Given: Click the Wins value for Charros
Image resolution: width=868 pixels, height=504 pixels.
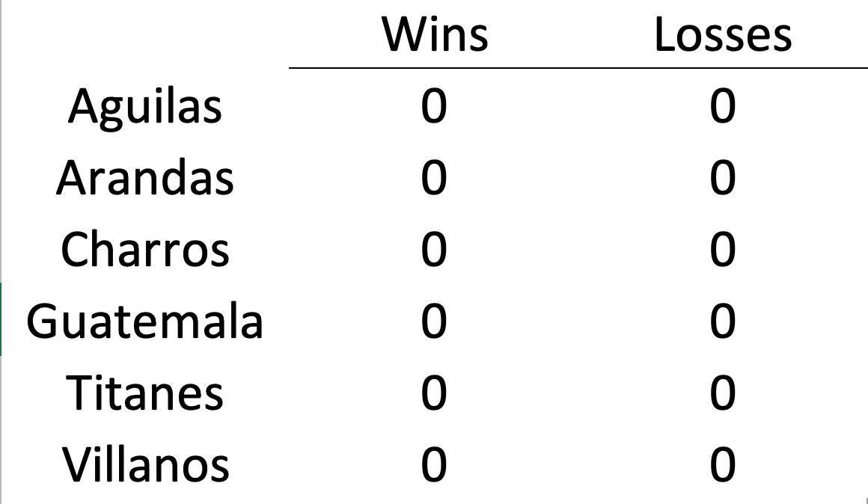Looking at the screenshot, I should point(434,250).
